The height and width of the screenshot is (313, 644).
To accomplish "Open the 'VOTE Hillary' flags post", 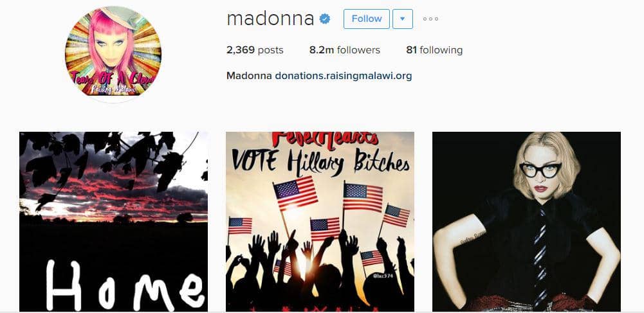I will click(320, 222).
